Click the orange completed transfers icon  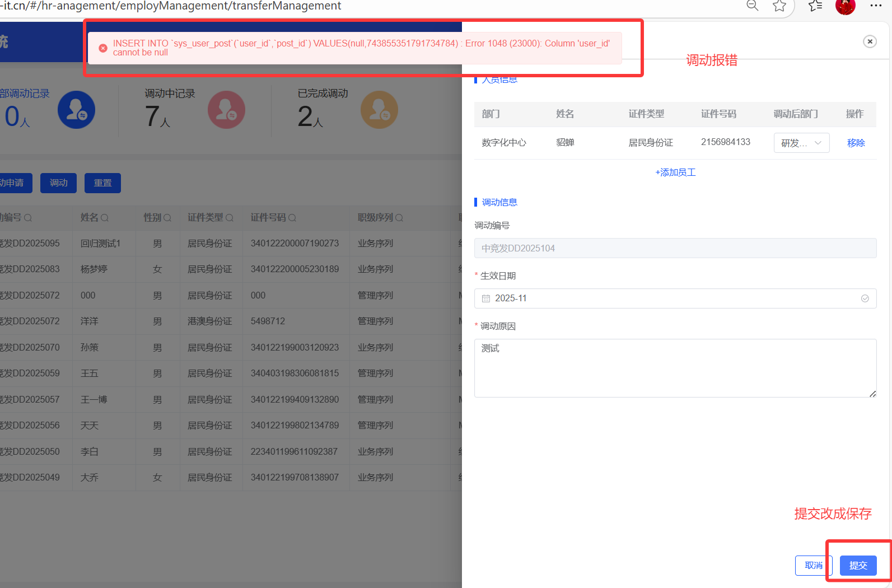(379, 110)
